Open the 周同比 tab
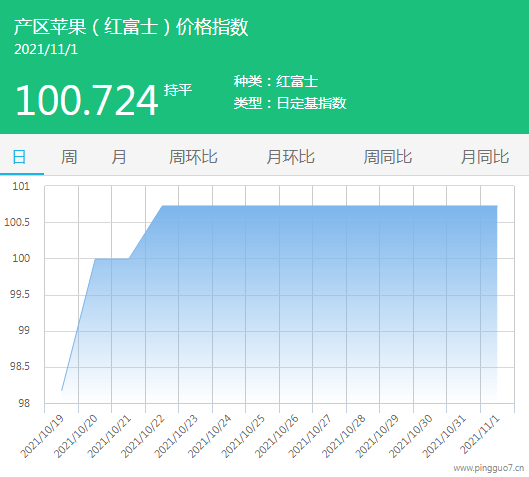 pos(388,157)
